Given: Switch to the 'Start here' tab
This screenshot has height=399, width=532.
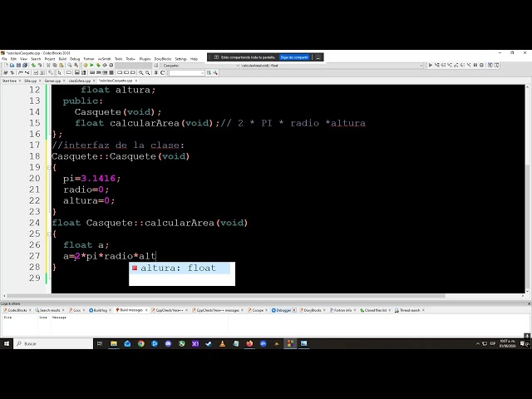Looking at the screenshot, I should coord(9,81).
